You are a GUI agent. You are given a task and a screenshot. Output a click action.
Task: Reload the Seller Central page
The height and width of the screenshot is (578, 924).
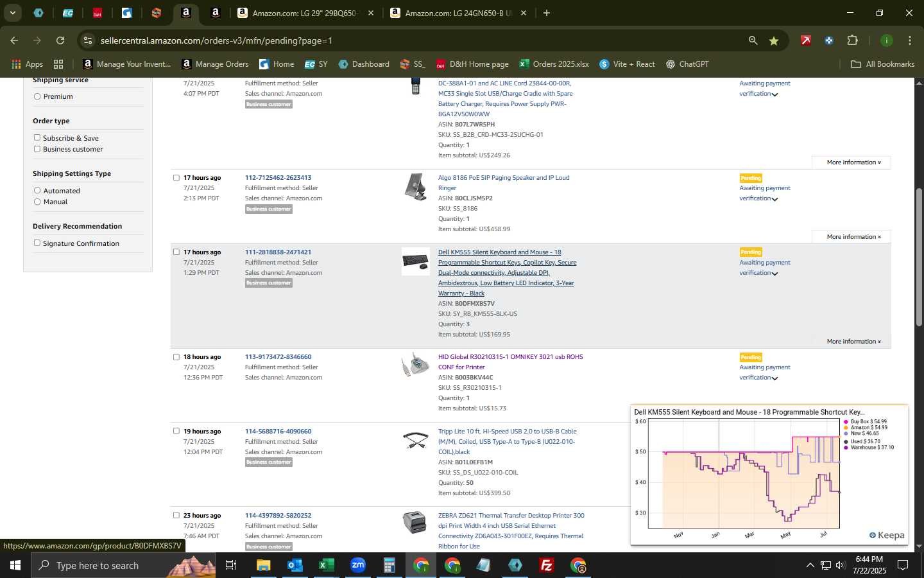[x=60, y=40]
